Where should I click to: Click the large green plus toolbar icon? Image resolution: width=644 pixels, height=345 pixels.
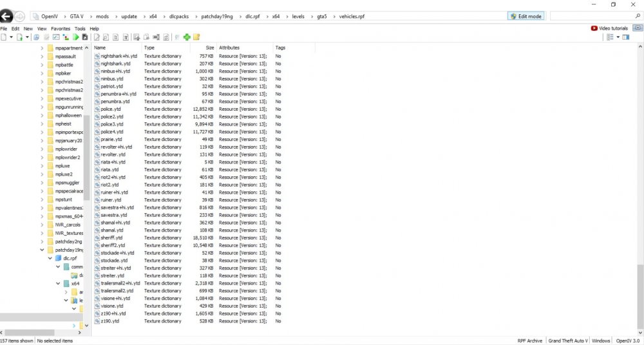(x=187, y=37)
